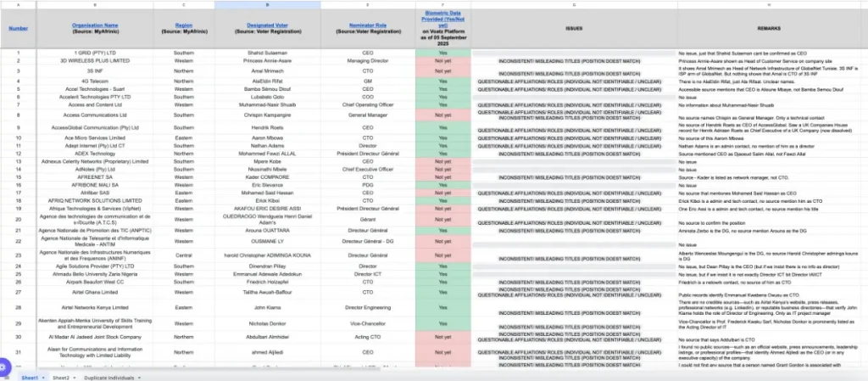Click the Number header link
This screenshot has height=381, width=868.
(19, 28)
